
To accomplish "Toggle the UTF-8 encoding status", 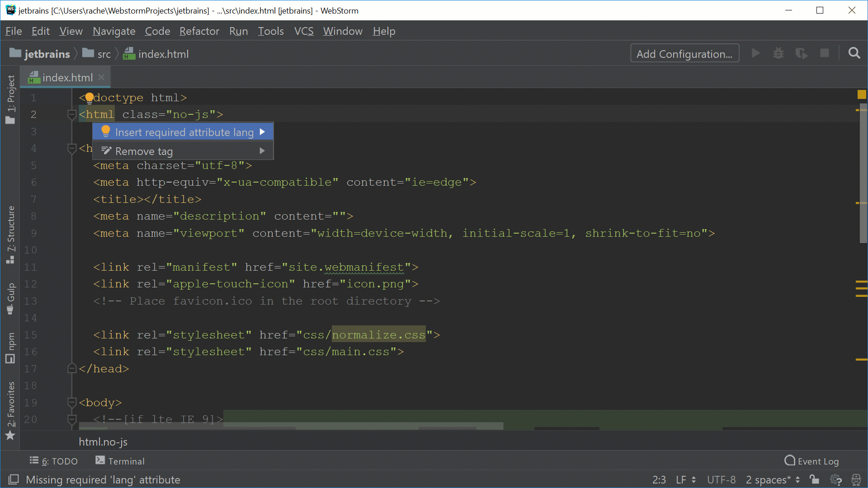I will (x=722, y=479).
